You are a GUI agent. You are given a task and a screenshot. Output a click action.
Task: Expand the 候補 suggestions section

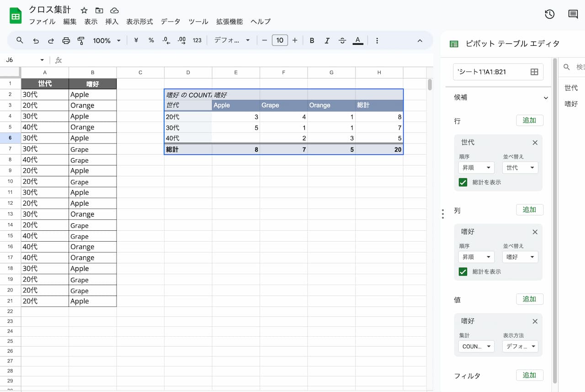pos(545,98)
